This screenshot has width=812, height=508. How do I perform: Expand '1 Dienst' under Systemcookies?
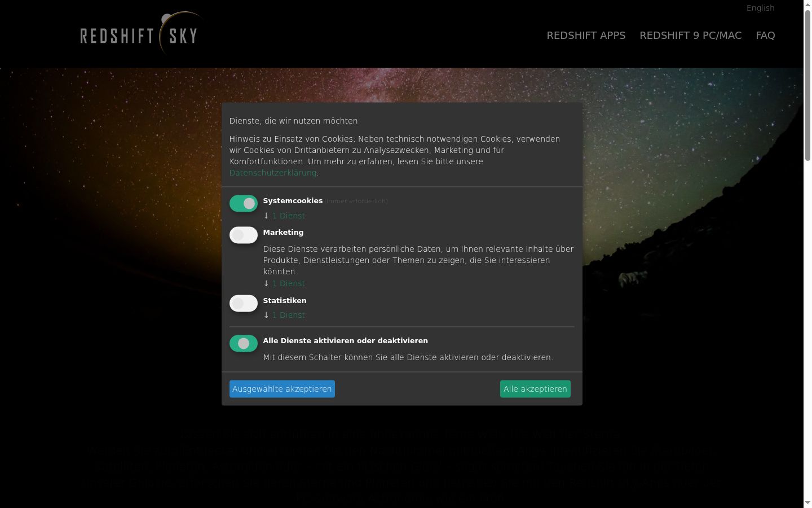[288, 216]
